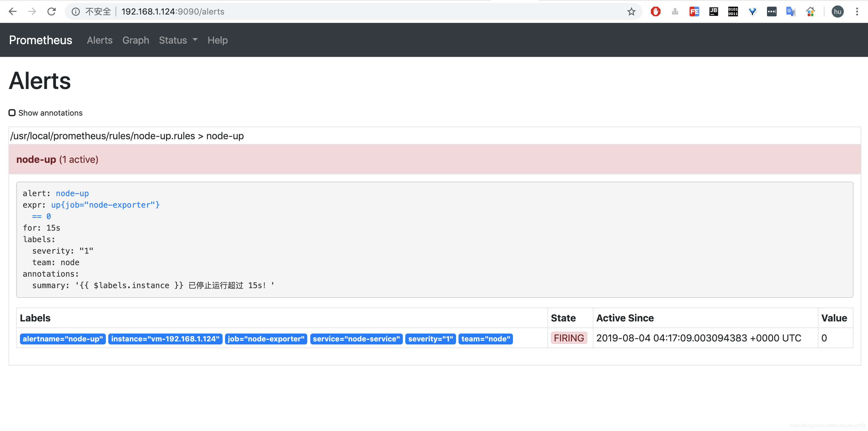Open the Chrome three-dot menu

[x=857, y=12]
